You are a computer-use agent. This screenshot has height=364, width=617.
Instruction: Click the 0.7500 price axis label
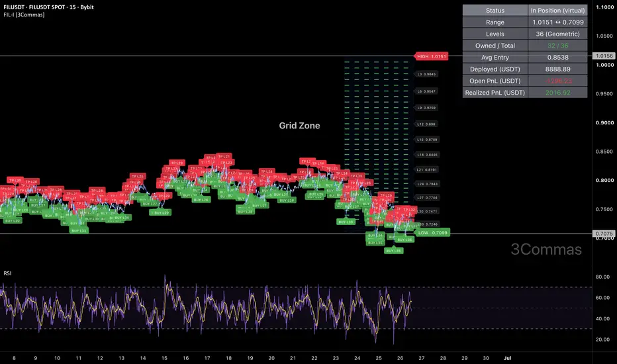click(604, 209)
